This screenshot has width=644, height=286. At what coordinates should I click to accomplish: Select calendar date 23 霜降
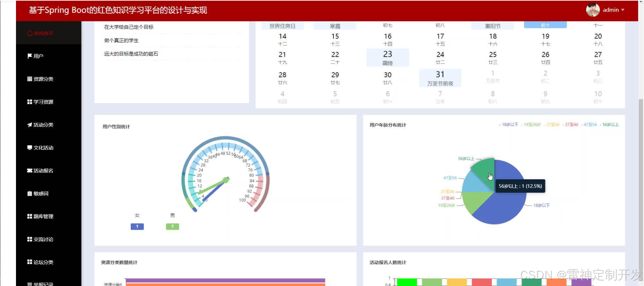tap(388, 58)
